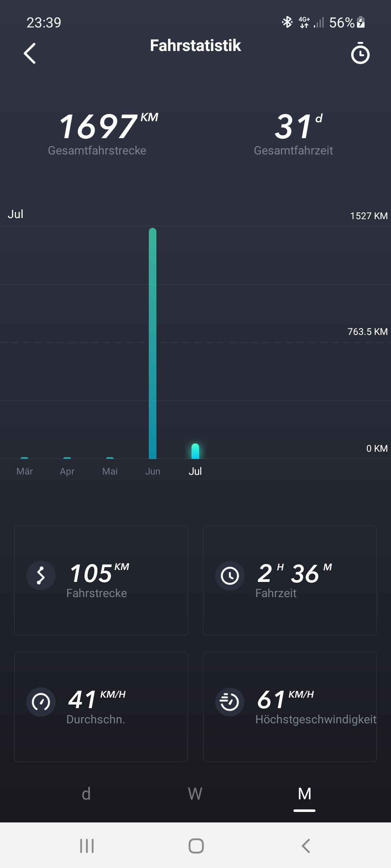Open ride history timer icon
The height and width of the screenshot is (868, 391).
click(x=360, y=54)
